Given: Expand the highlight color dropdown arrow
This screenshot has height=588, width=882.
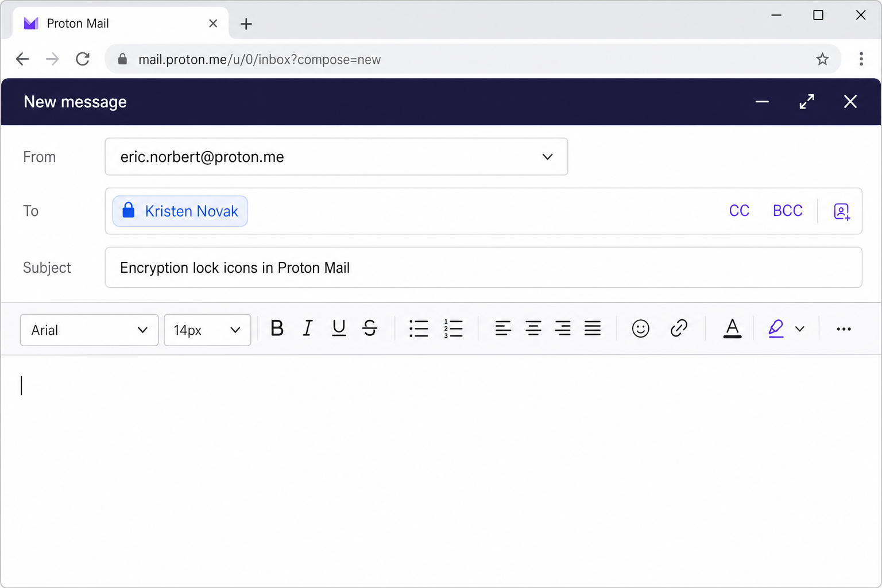Looking at the screenshot, I should (800, 329).
